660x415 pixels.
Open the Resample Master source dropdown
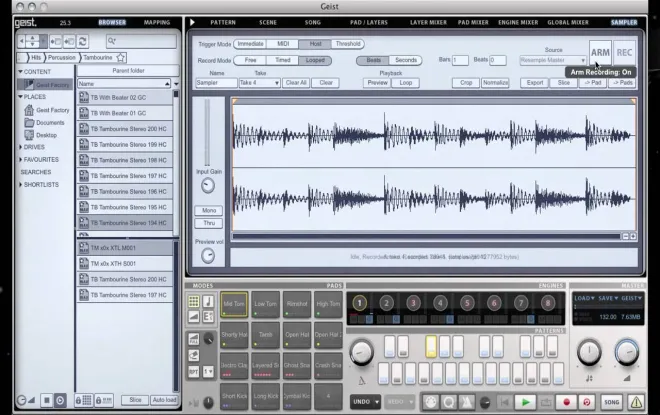point(553,60)
